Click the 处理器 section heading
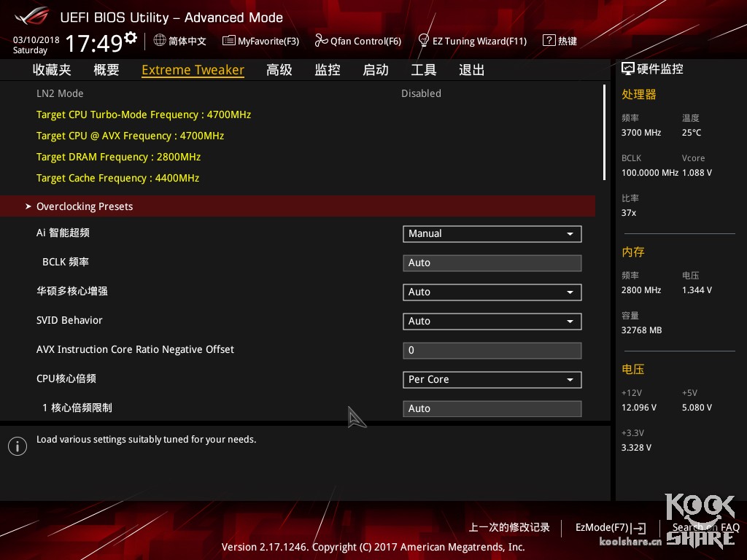The image size is (747, 560). [639, 94]
